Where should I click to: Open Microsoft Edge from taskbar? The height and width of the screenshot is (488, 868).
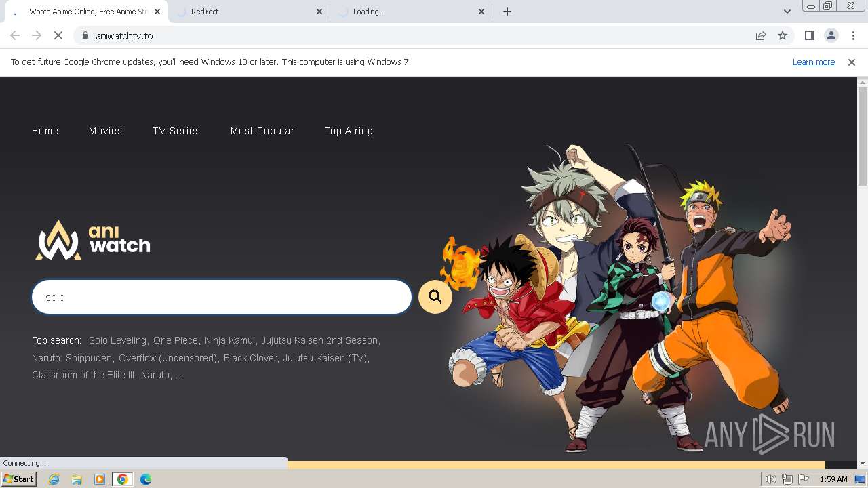[146, 479]
